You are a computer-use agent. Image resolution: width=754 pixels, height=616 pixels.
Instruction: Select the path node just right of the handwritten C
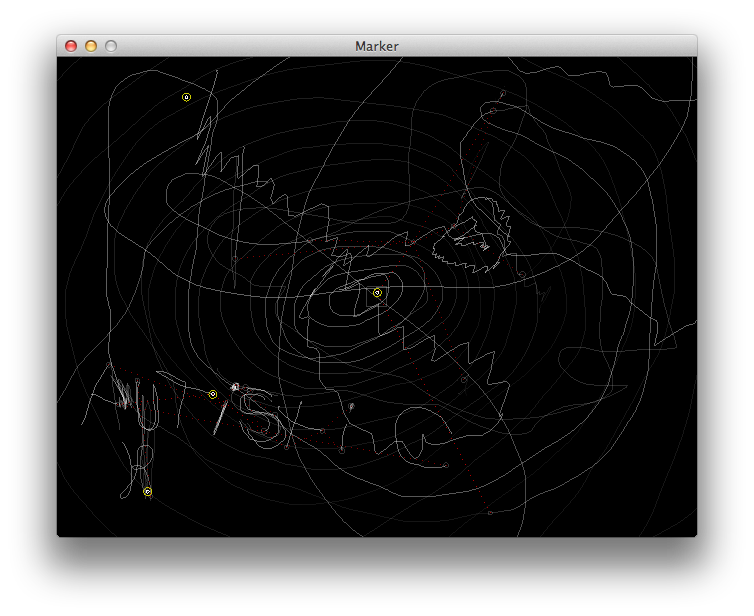[445, 465]
